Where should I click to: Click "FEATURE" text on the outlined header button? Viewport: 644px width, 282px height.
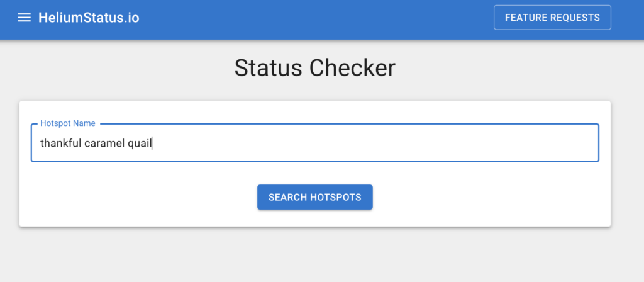526,18
